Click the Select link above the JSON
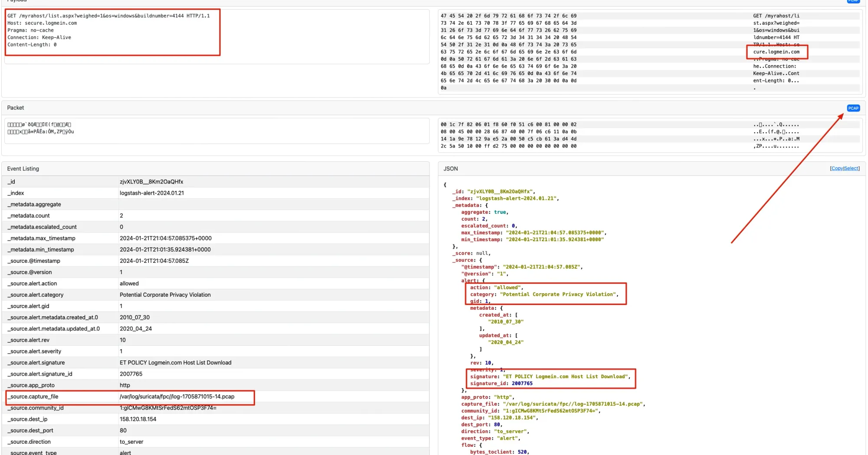 (x=851, y=168)
